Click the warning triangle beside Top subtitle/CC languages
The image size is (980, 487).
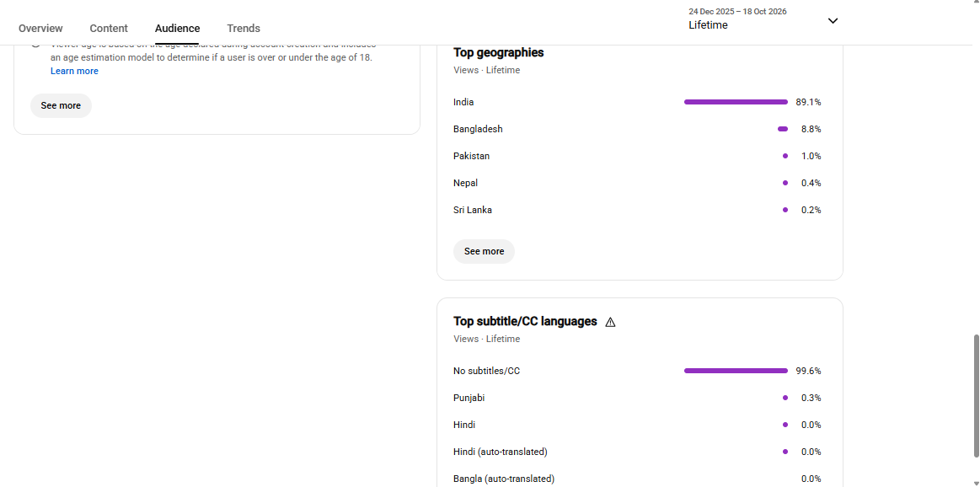coord(611,322)
